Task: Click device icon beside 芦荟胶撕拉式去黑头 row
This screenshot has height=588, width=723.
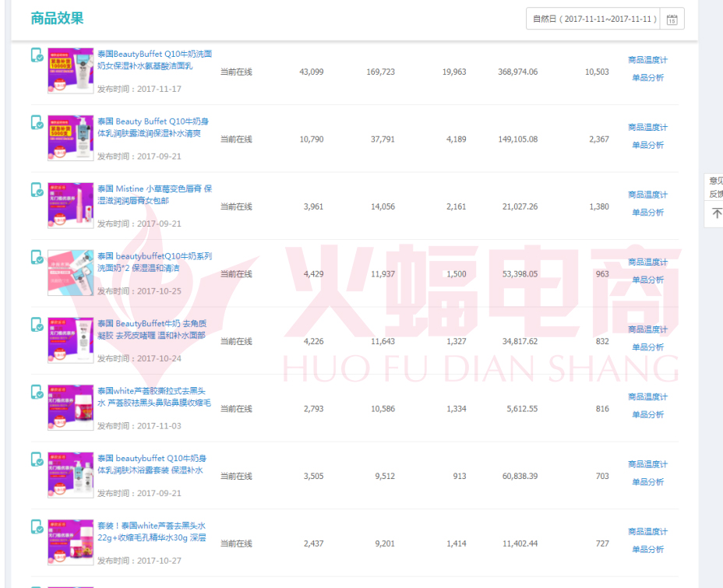Action: point(37,392)
